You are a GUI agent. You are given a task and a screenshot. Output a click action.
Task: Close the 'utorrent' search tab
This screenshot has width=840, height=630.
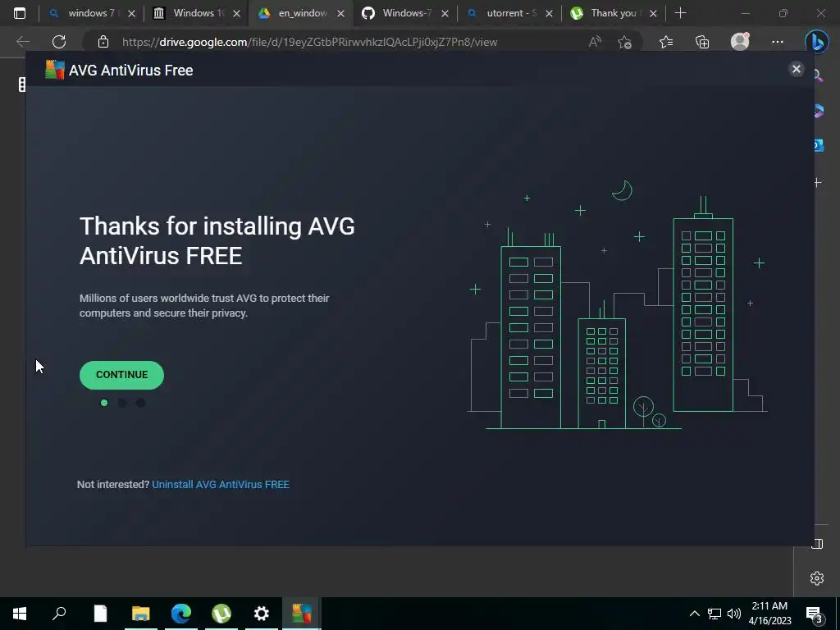[x=549, y=14]
